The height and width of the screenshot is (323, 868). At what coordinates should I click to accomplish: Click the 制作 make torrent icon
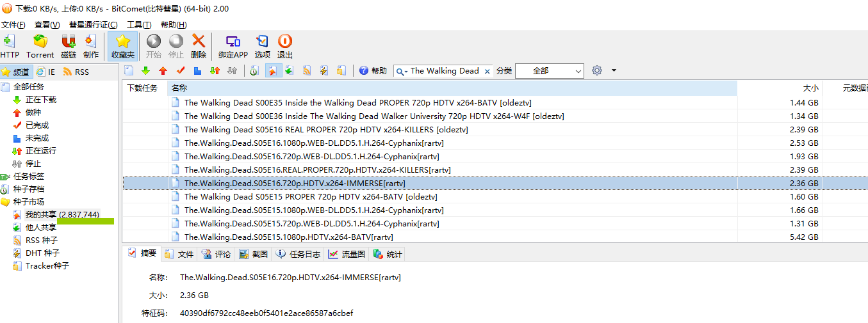tap(91, 47)
